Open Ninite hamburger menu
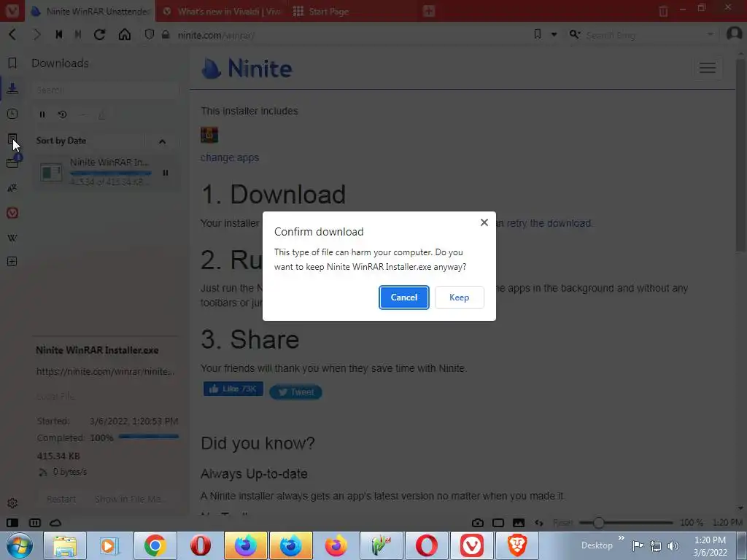Image resolution: width=747 pixels, height=560 pixels. click(708, 68)
